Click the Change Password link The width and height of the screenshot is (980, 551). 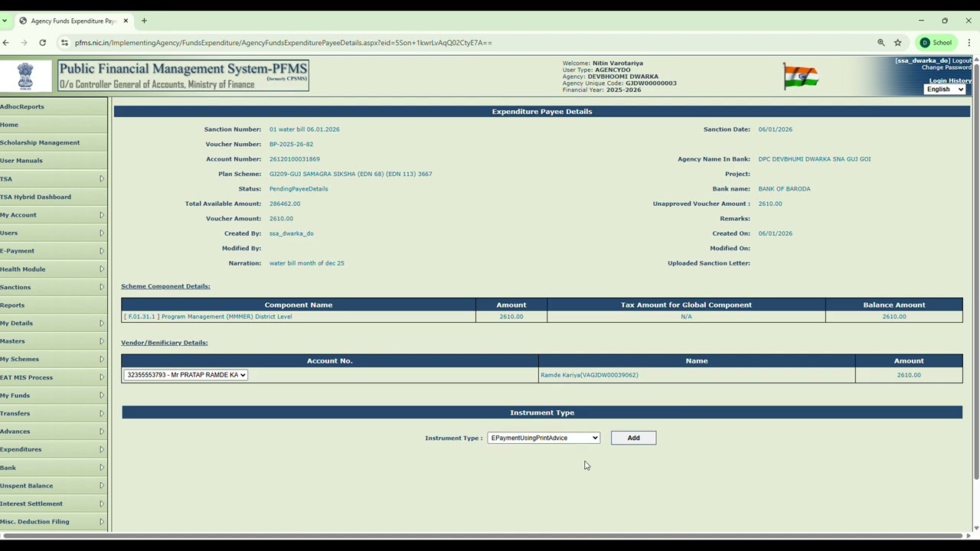click(946, 67)
